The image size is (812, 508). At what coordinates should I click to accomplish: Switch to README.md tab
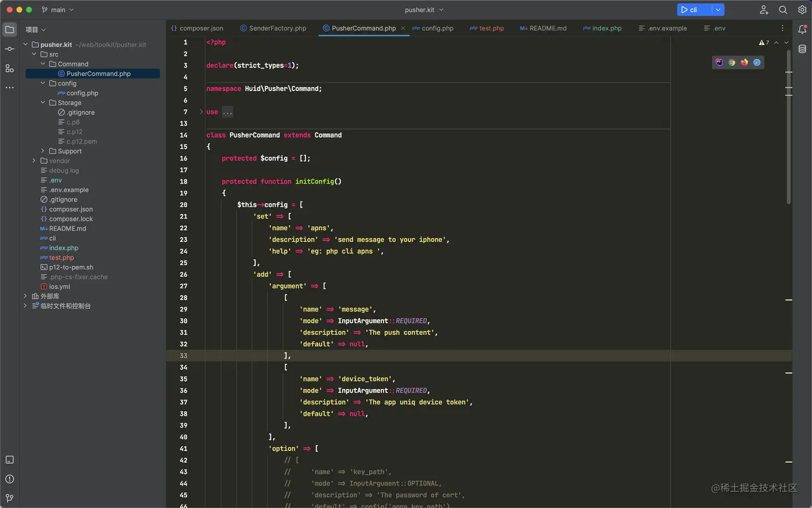pyautogui.click(x=543, y=28)
